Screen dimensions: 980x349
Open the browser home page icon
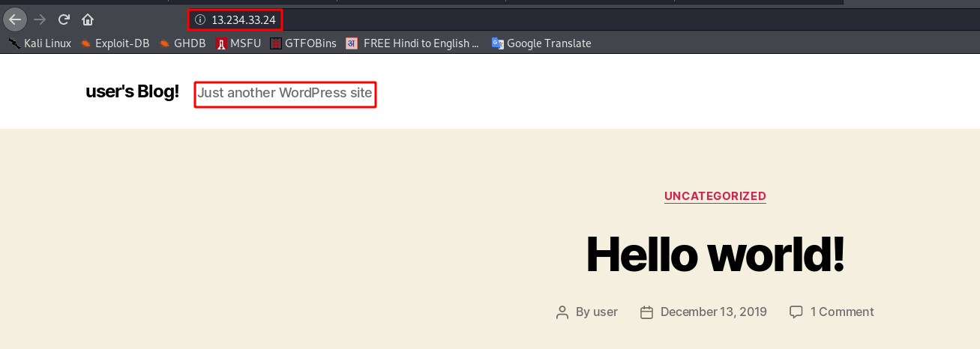(88, 19)
